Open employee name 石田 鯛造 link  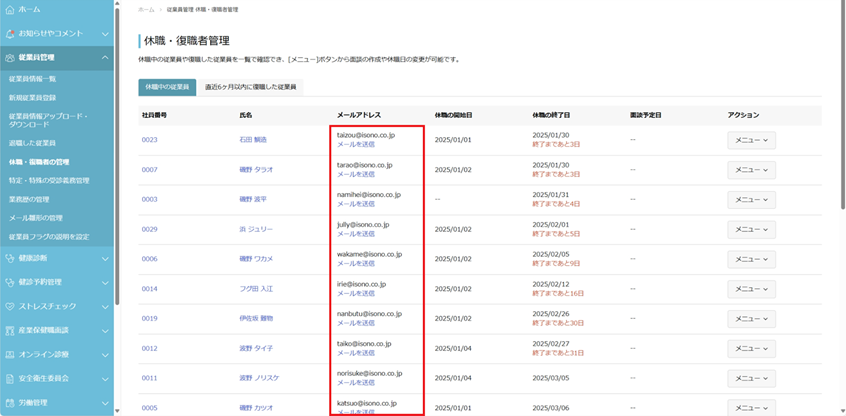tap(253, 140)
